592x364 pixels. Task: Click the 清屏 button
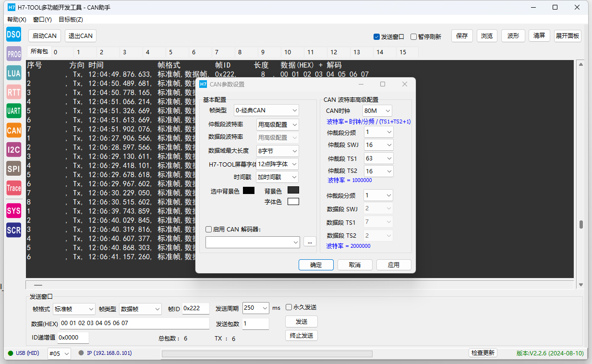pos(539,36)
